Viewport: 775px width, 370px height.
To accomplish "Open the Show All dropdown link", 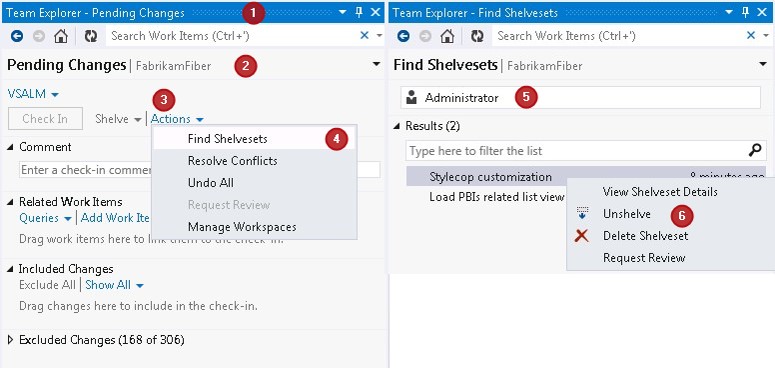I will tap(115, 285).
